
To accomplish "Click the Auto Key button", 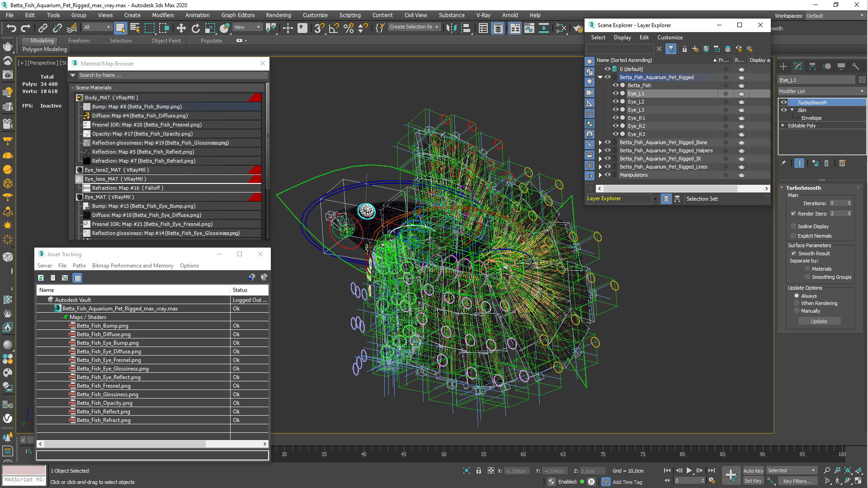I will pos(753,471).
